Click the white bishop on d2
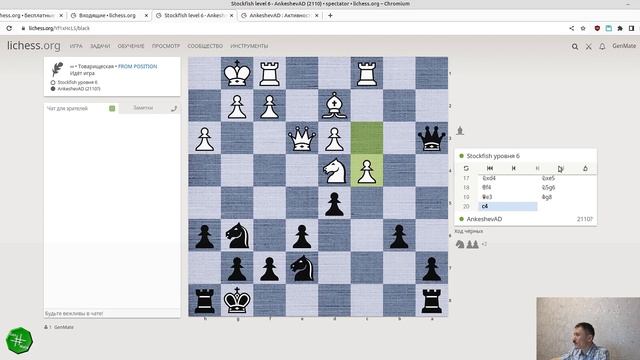 pyautogui.click(x=334, y=105)
